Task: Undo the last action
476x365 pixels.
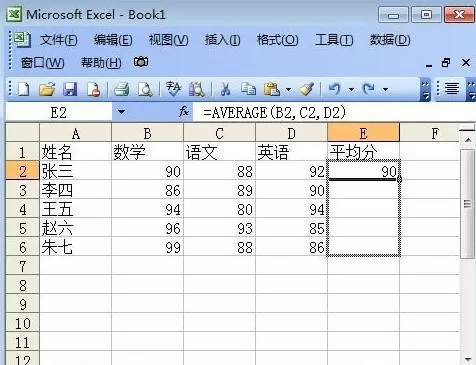Action: (x=335, y=89)
